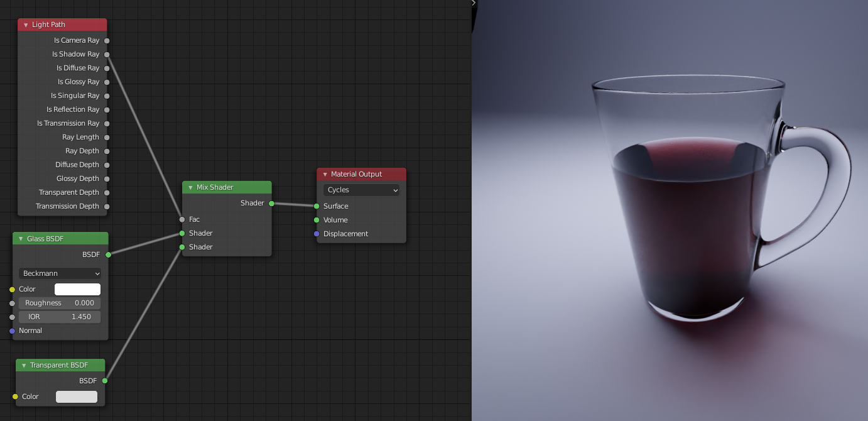The height and width of the screenshot is (421, 868).
Task: Click the Fac input socket
Action: point(182,219)
